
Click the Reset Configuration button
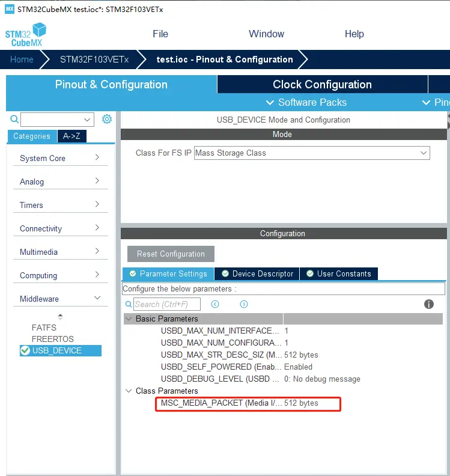point(171,254)
